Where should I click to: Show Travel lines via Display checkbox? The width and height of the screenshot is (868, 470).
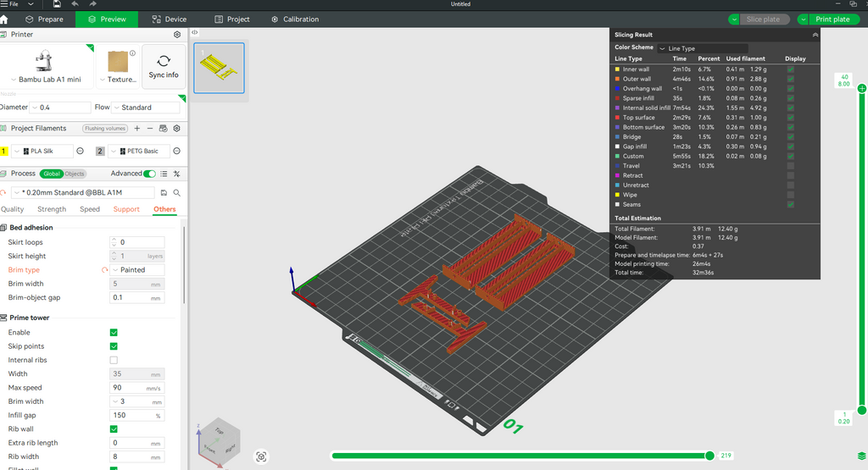pyautogui.click(x=791, y=166)
